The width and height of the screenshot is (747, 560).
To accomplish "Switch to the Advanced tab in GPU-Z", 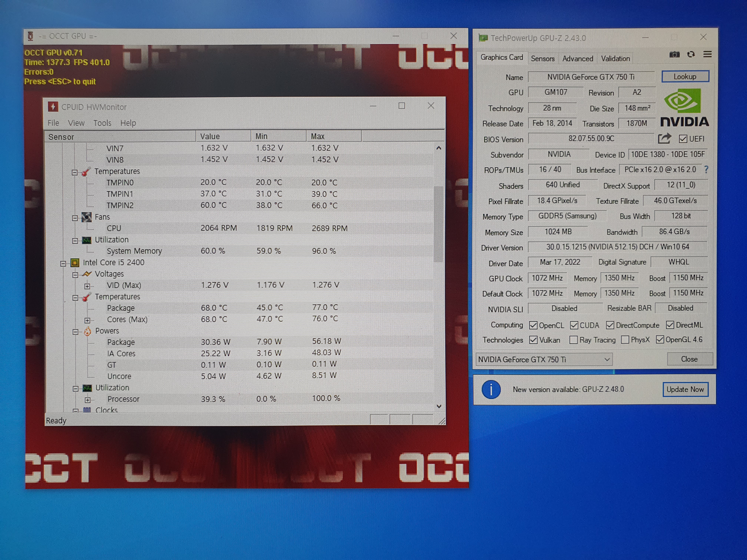I will 577,58.
